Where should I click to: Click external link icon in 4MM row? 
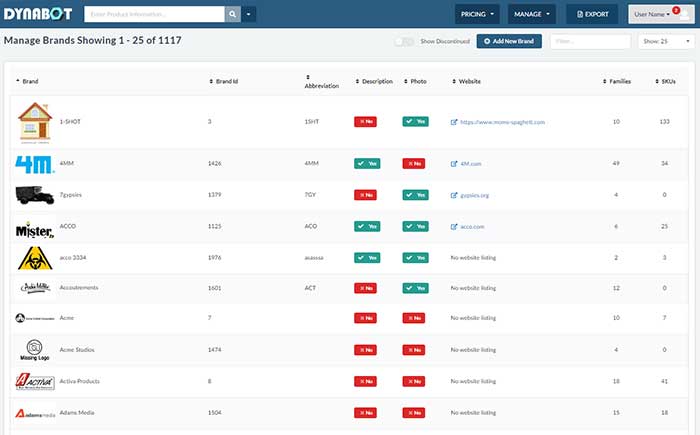(454, 164)
